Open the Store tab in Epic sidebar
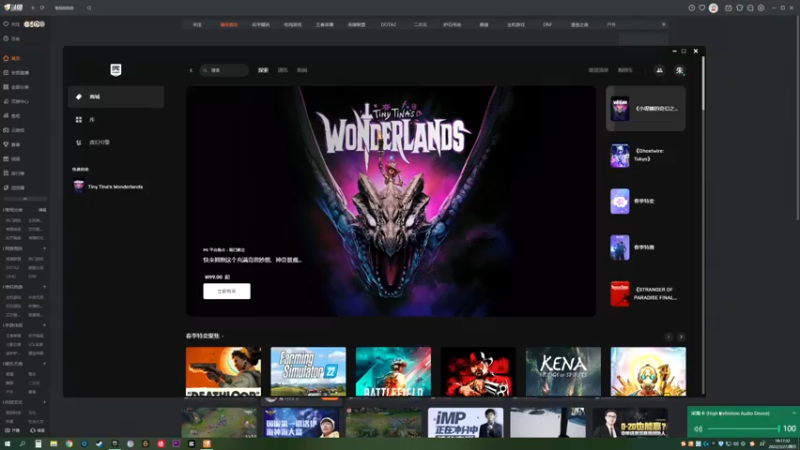 [116, 96]
